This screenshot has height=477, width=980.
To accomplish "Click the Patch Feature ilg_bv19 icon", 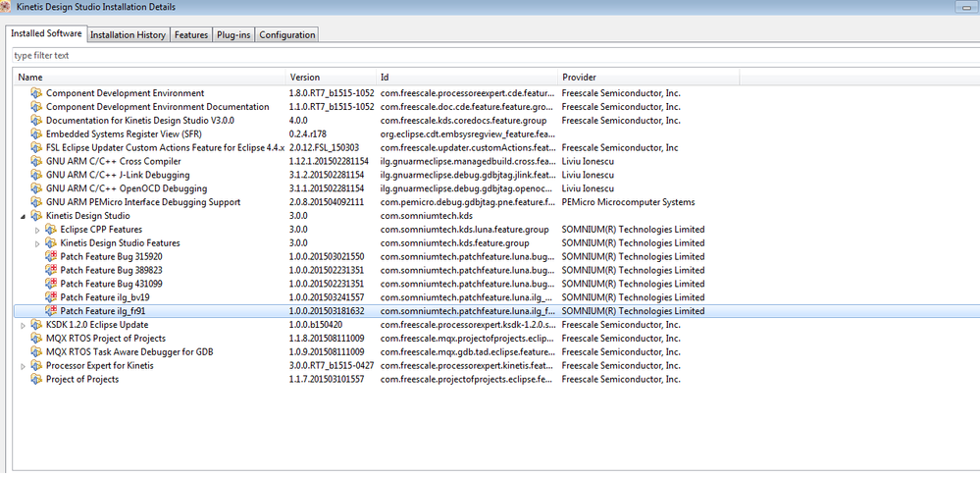I will (x=51, y=297).
